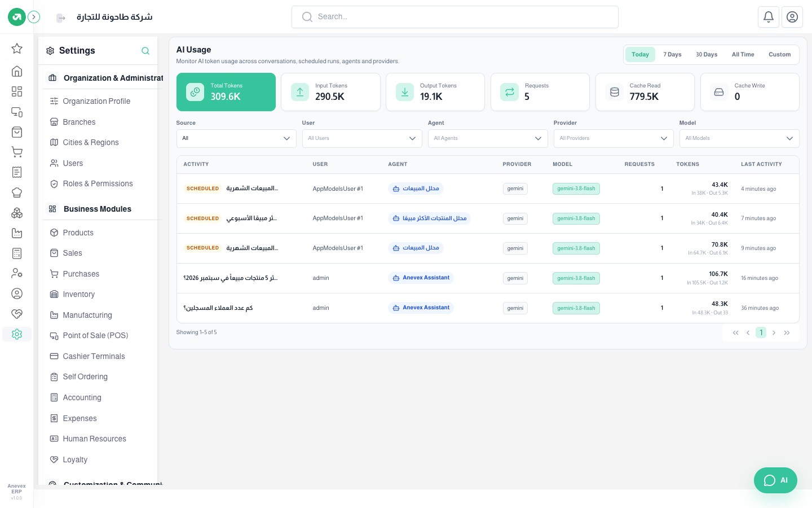Choose the Custom date range tab
812x508 pixels.
point(779,55)
